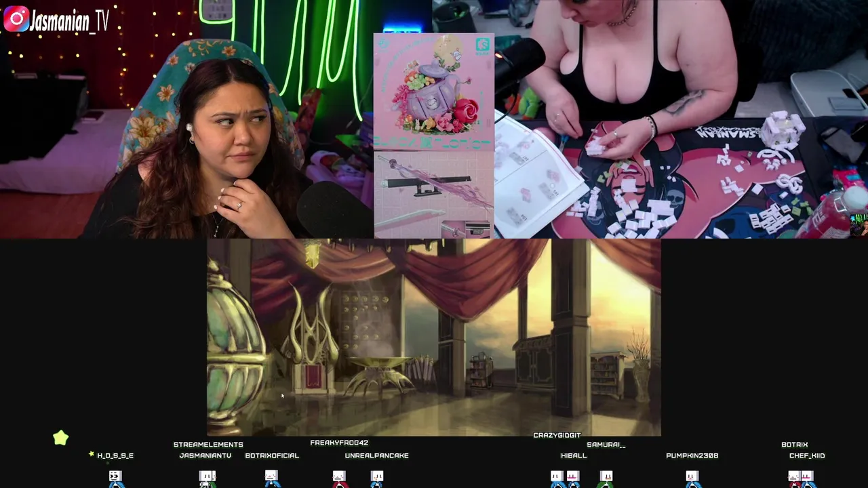868x488 pixels.
Task: Click the small star beside H_O_S_S_E
Action: coord(92,454)
